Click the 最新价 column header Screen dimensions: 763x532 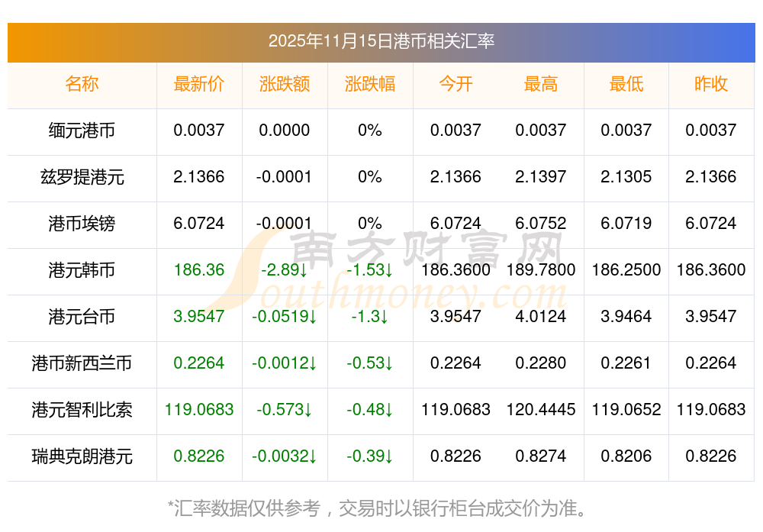point(199,84)
